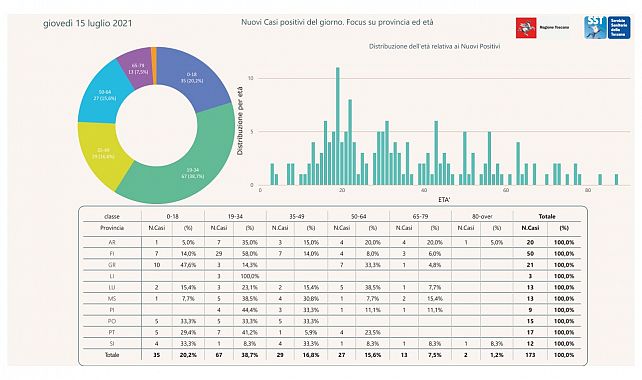Select the 65-79 purple donut segment

coord(137,68)
